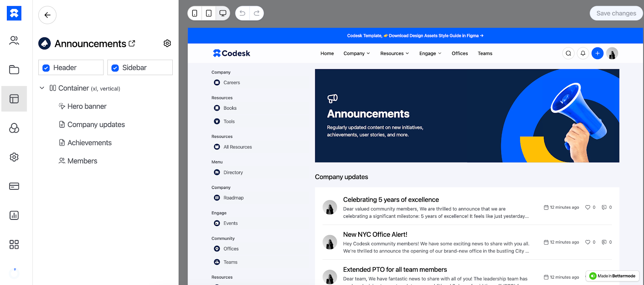The height and width of the screenshot is (285, 644).
Task: Open the bar chart analytics icon
Action: coord(14,215)
